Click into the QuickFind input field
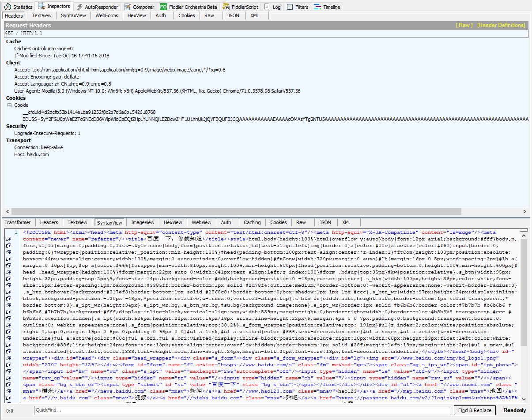 [x=243, y=410]
